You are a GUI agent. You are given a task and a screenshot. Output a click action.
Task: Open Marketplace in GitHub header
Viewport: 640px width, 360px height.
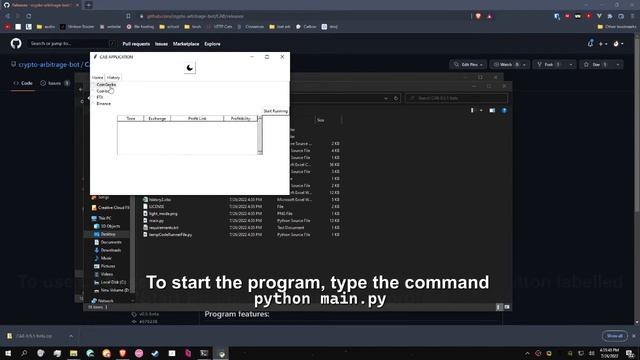click(x=186, y=44)
